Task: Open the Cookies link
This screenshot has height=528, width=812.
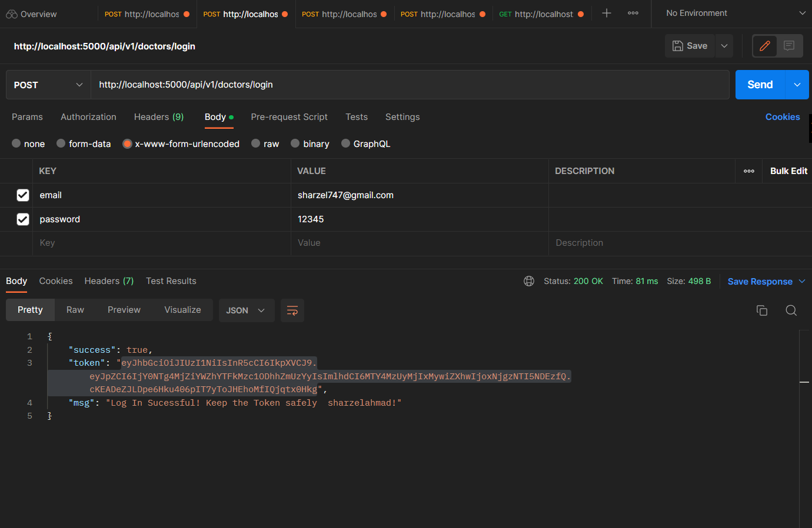Action: click(x=783, y=117)
